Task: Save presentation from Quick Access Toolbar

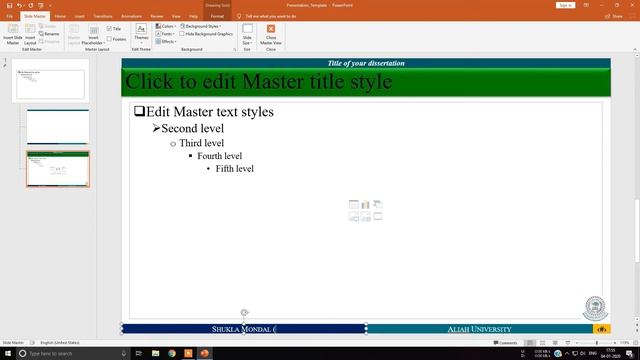Action: (x=9, y=5)
